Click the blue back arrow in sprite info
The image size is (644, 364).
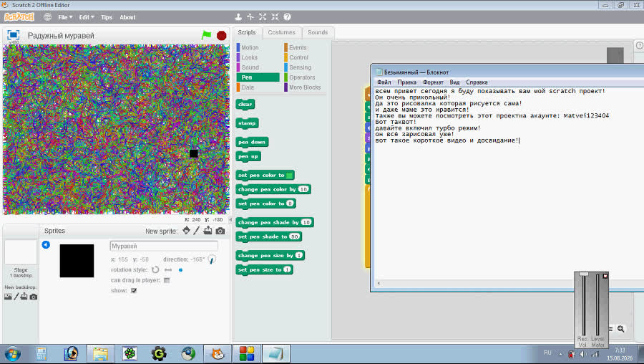[46, 245]
